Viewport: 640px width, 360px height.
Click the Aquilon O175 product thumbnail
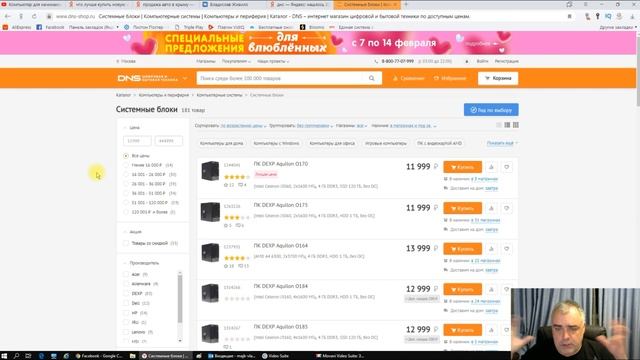(x=210, y=212)
